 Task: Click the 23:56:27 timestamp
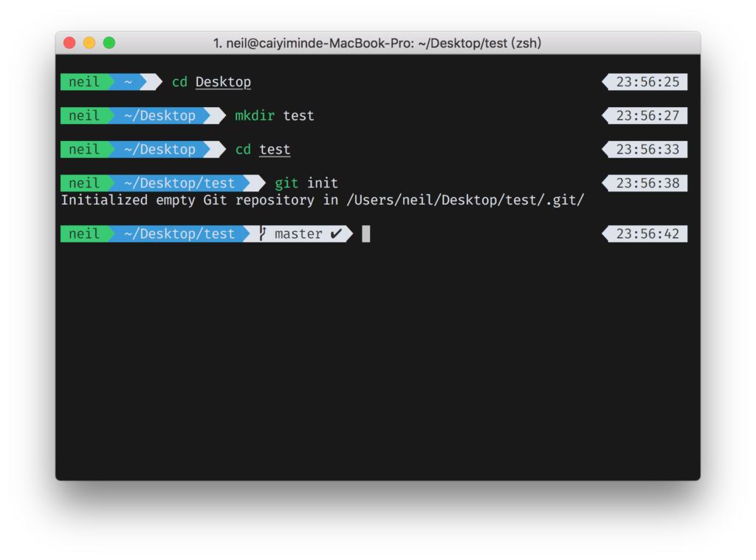647,116
